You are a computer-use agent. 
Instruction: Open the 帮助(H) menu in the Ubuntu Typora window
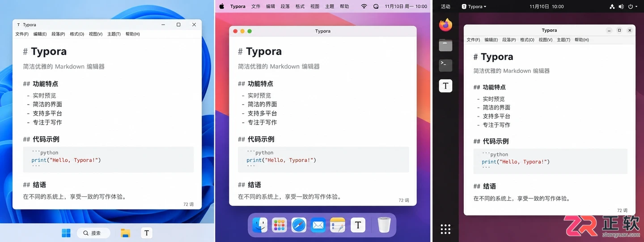[582, 40]
